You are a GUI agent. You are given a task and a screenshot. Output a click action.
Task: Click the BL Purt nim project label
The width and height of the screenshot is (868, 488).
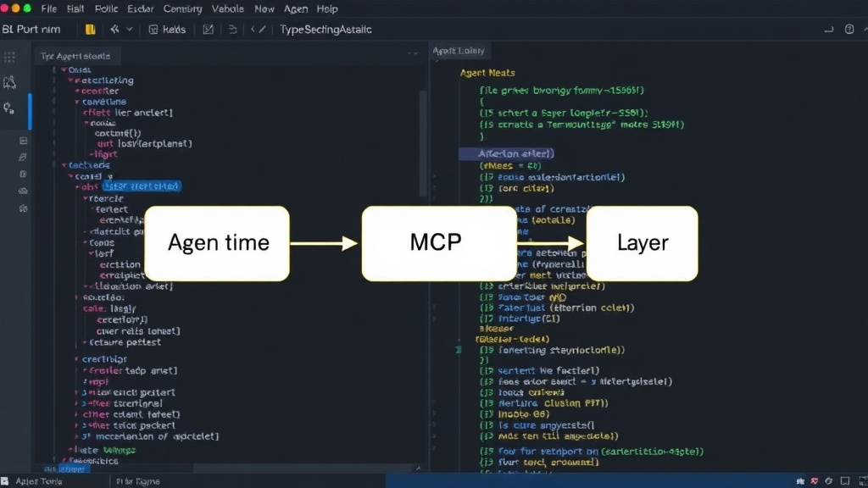(x=31, y=30)
